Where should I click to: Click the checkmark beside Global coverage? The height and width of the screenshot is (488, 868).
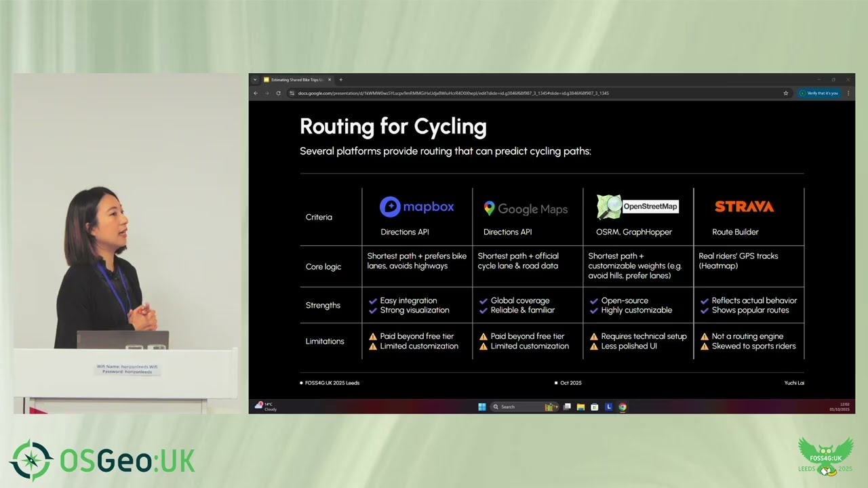point(484,301)
